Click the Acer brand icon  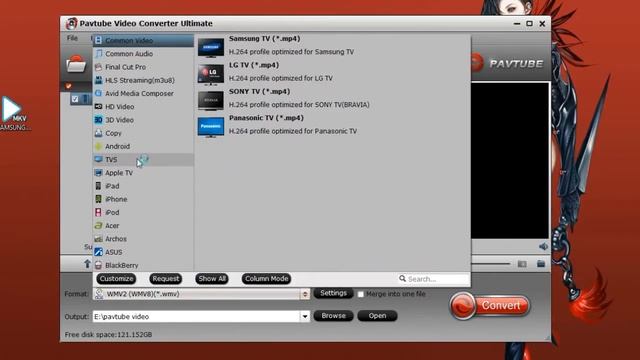[98, 225]
